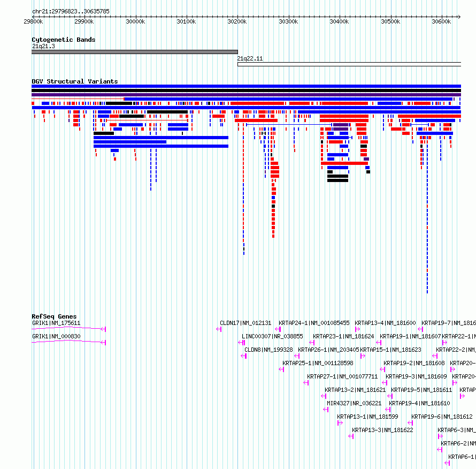Click the KRTAP27-1|NM_001077711 gene label
The image size is (476, 469).
[342, 376]
